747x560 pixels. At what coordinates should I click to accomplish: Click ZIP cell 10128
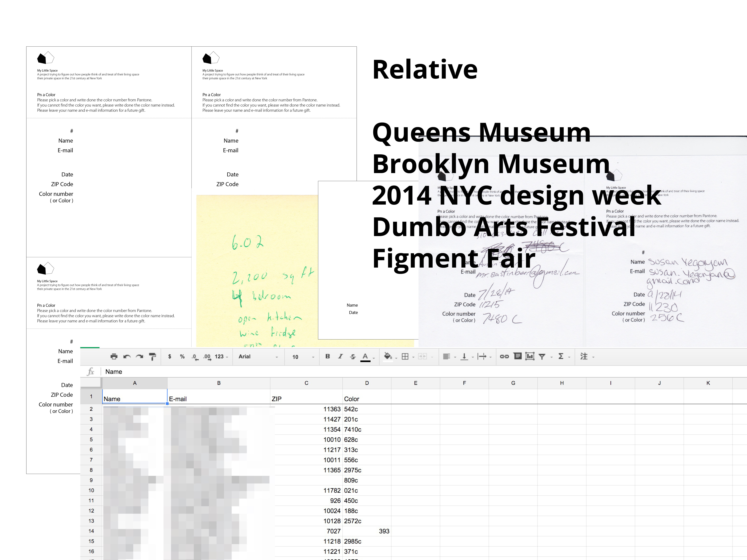306,521
